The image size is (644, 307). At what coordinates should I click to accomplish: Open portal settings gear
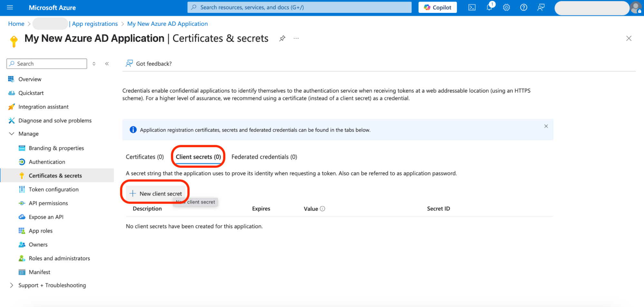click(x=506, y=7)
